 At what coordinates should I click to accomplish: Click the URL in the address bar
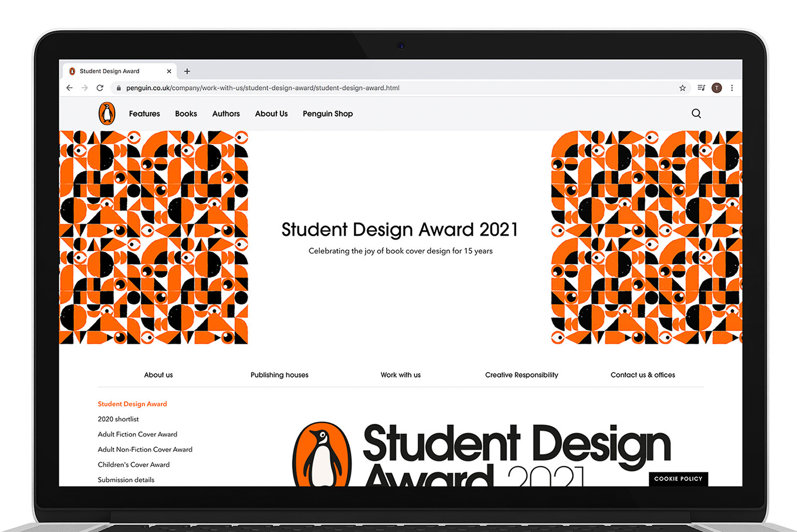click(x=263, y=88)
